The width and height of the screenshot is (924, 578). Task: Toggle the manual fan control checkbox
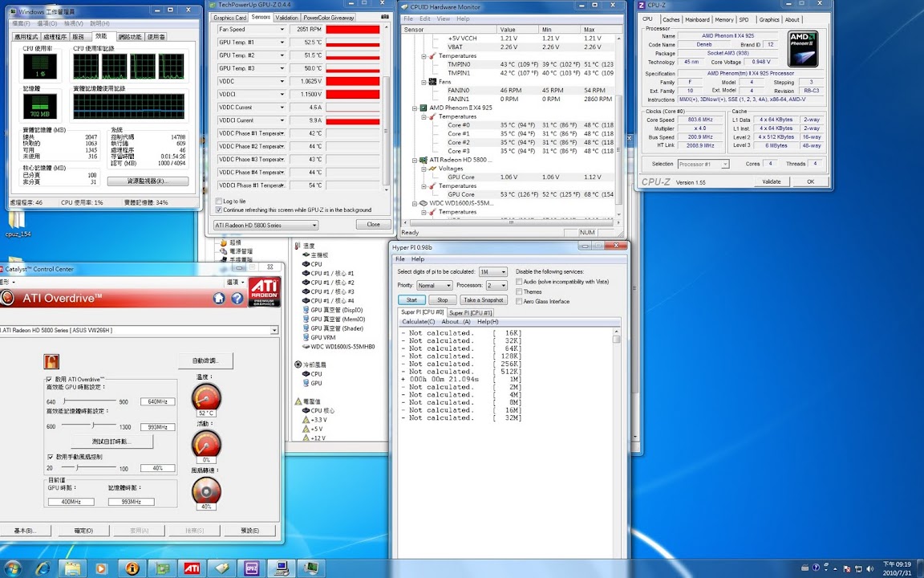click(x=50, y=457)
